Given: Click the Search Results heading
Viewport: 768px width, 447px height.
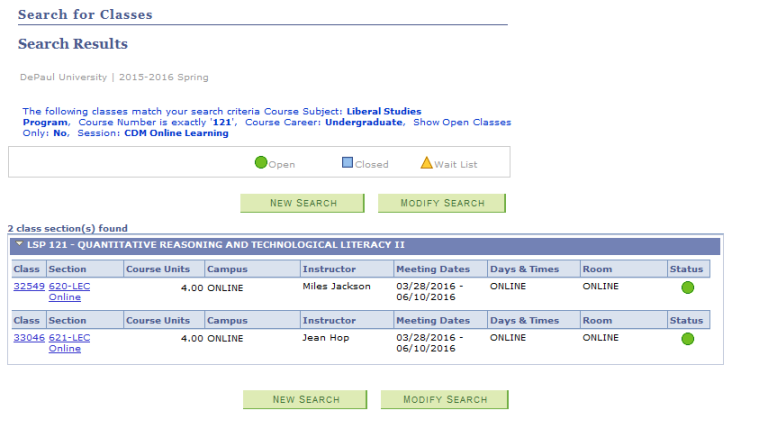Looking at the screenshot, I should (x=73, y=44).
